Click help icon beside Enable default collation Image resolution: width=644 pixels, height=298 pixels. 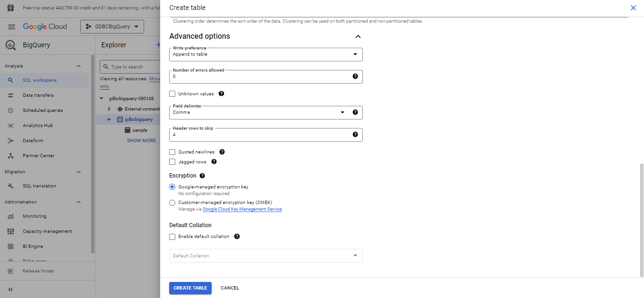(x=237, y=237)
